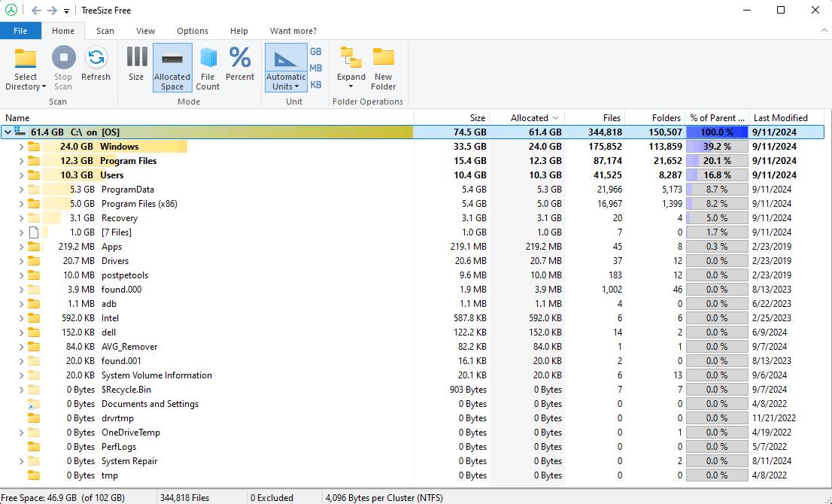Image resolution: width=832 pixels, height=504 pixels.
Task: Click the Refresh scan icon
Action: click(x=96, y=59)
